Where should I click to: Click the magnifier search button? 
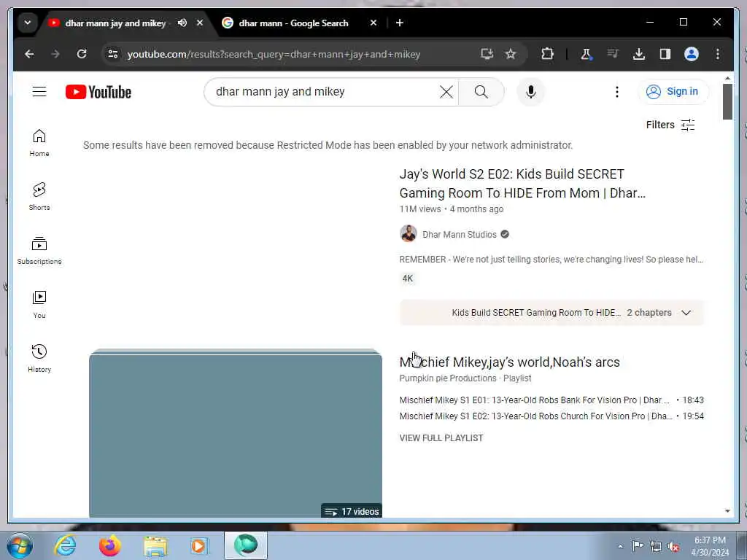point(481,91)
